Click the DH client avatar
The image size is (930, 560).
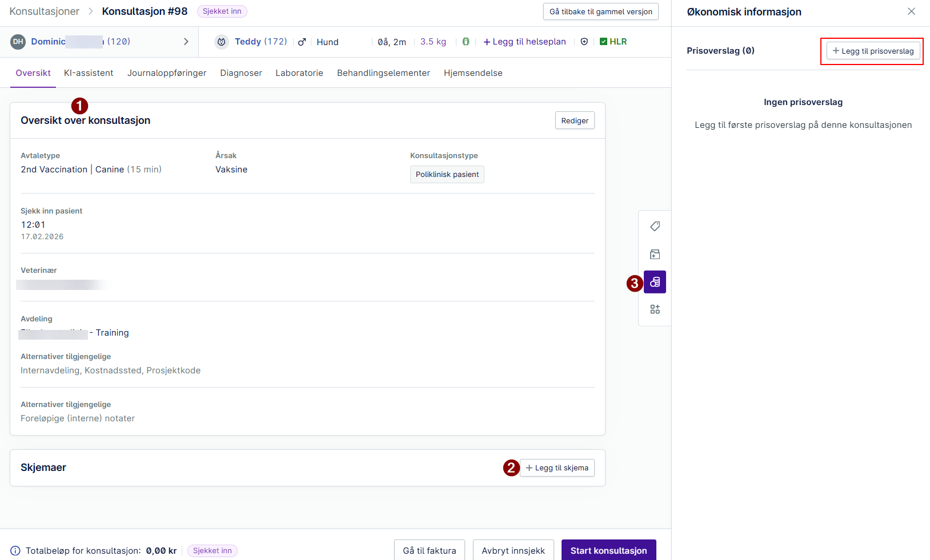coord(18,42)
